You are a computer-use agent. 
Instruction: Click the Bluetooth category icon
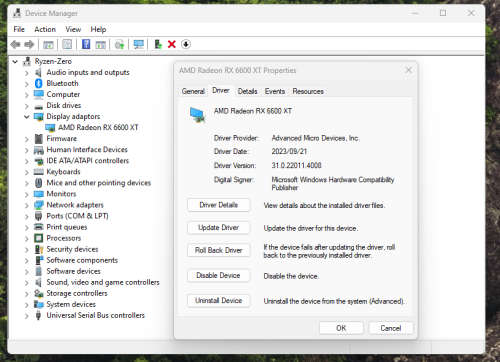click(39, 83)
